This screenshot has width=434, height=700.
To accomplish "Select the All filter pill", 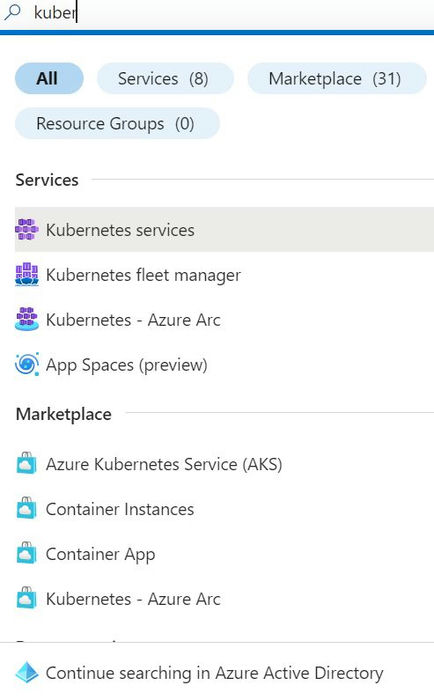I will [x=49, y=79].
